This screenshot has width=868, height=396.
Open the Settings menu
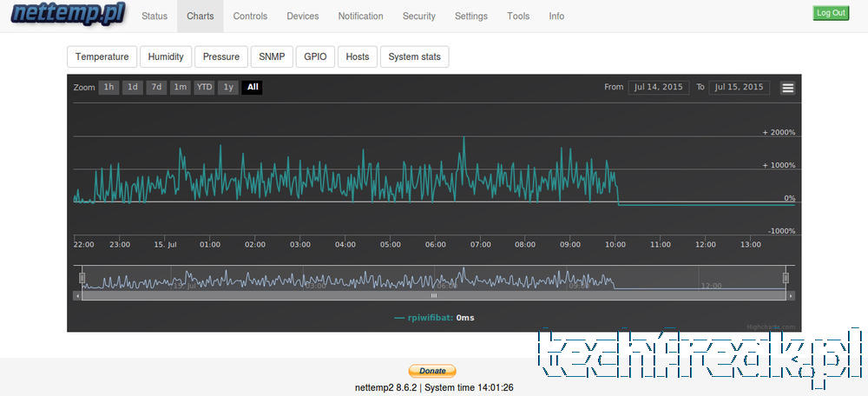(x=471, y=16)
